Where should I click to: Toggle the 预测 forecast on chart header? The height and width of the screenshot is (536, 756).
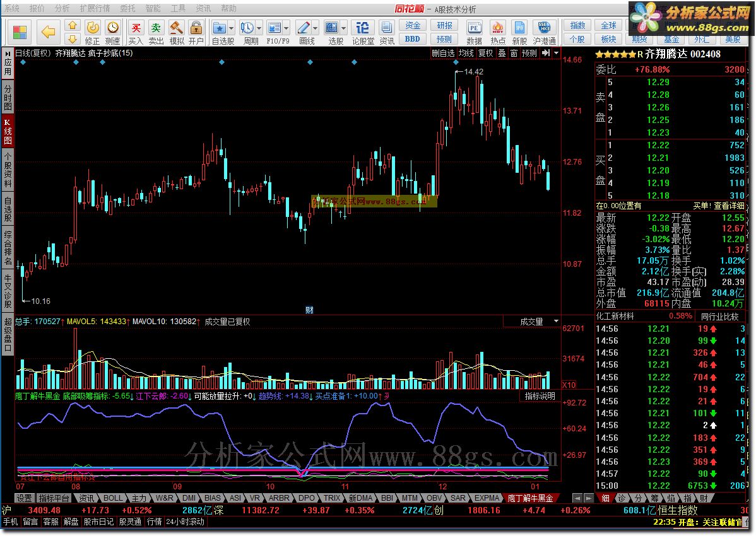click(529, 53)
